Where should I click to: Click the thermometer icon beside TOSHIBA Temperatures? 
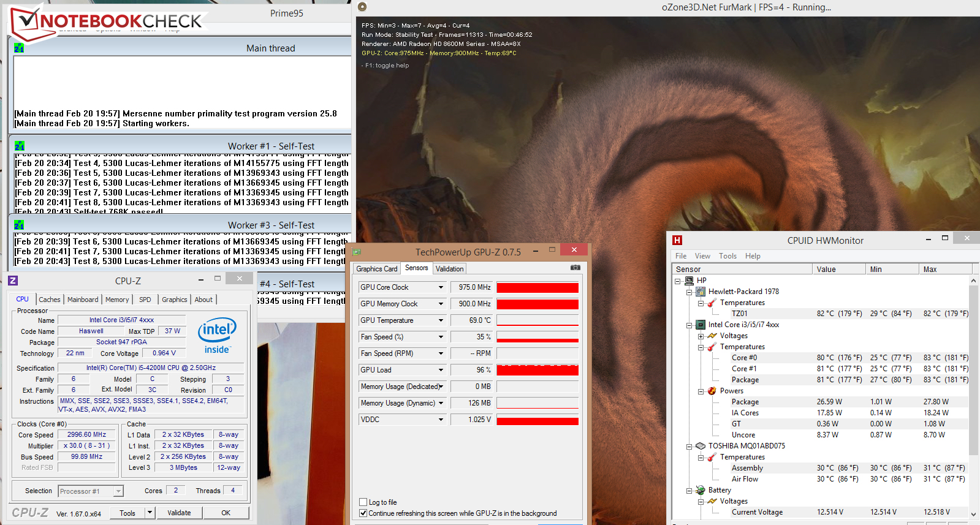point(711,457)
